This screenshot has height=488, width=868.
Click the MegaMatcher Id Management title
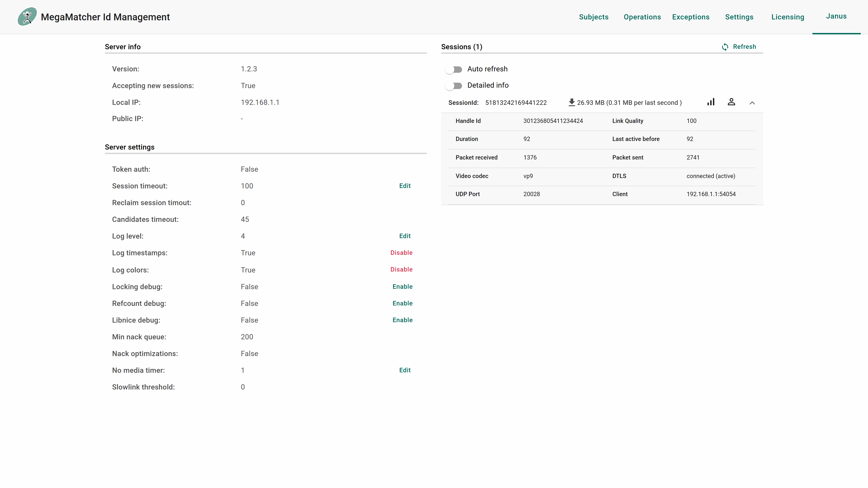click(x=105, y=17)
